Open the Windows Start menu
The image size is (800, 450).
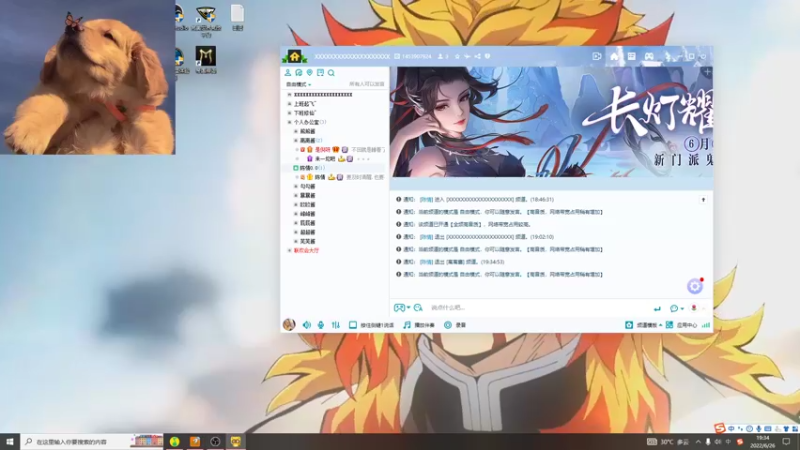coord(10,441)
